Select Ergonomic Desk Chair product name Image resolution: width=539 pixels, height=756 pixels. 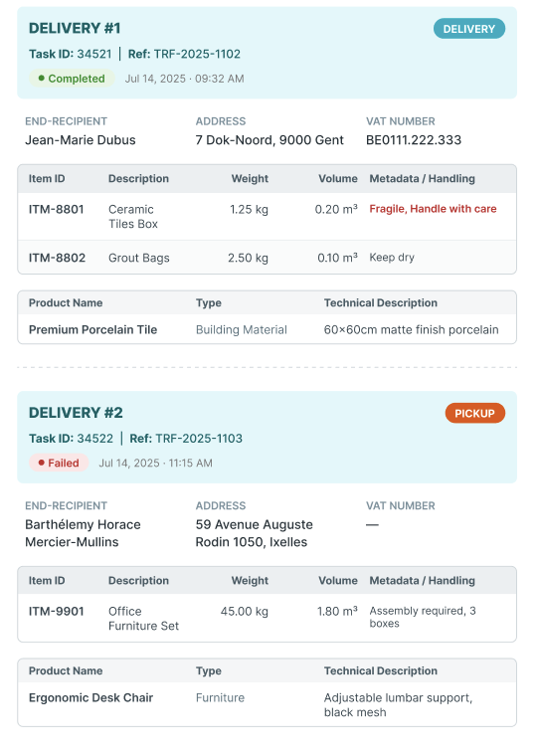point(91,697)
